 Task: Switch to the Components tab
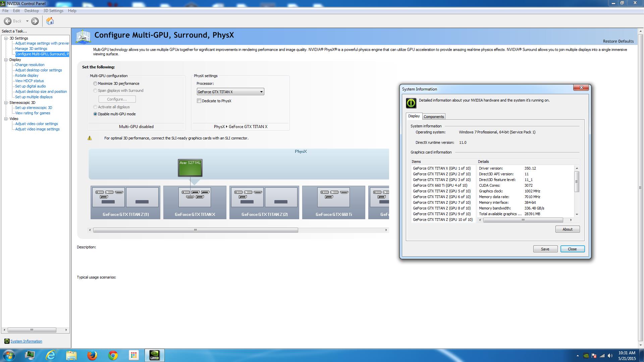pyautogui.click(x=434, y=117)
